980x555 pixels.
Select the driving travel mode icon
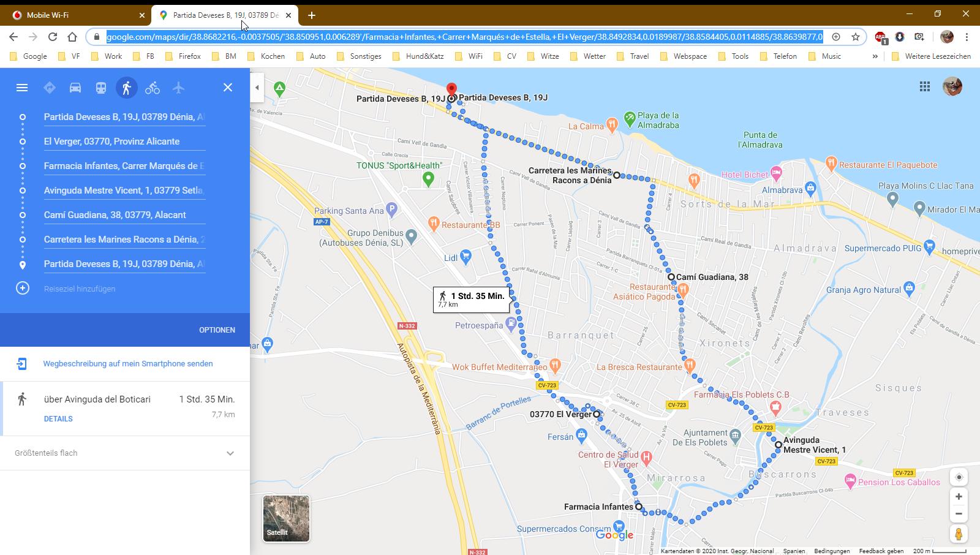click(75, 88)
